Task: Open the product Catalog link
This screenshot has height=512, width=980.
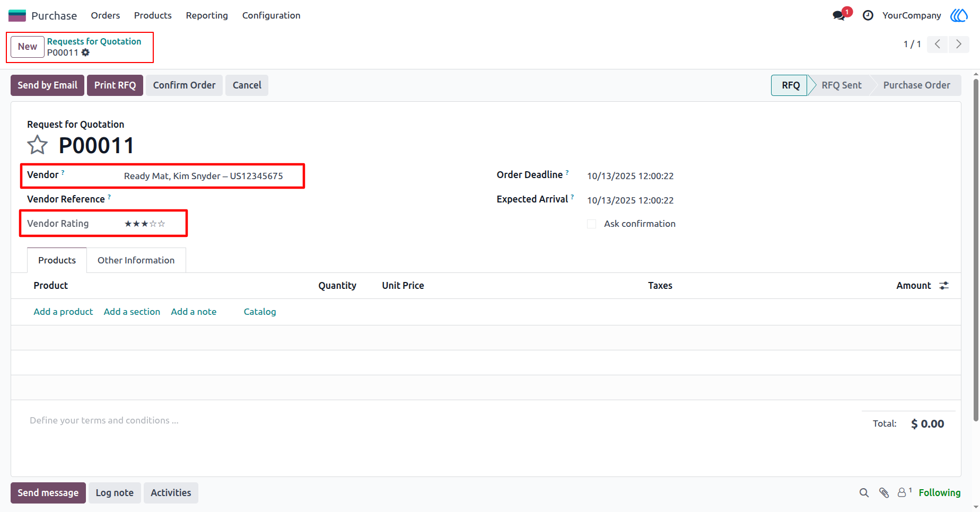Action: [260, 312]
